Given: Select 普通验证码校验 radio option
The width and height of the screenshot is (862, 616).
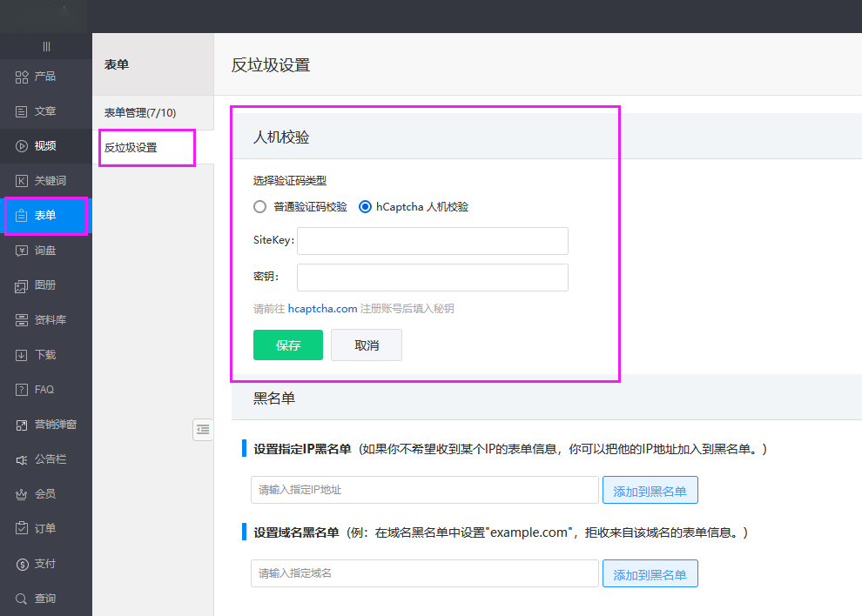Looking at the screenshot, I should coord(259,207).
